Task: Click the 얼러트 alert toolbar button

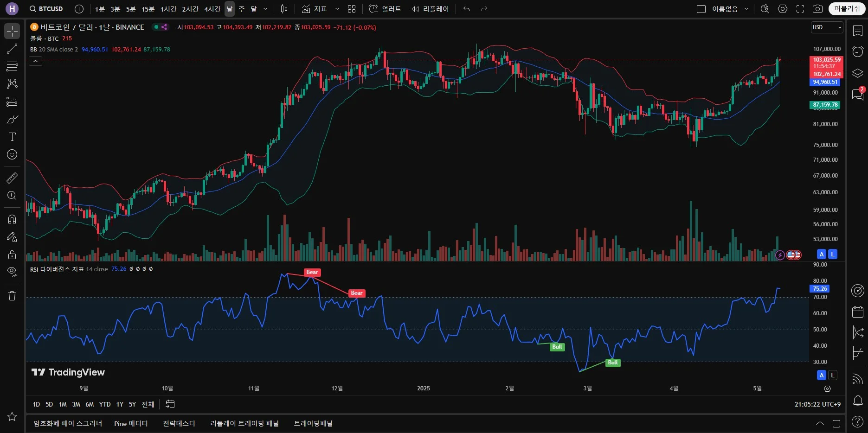Action: 385,9
